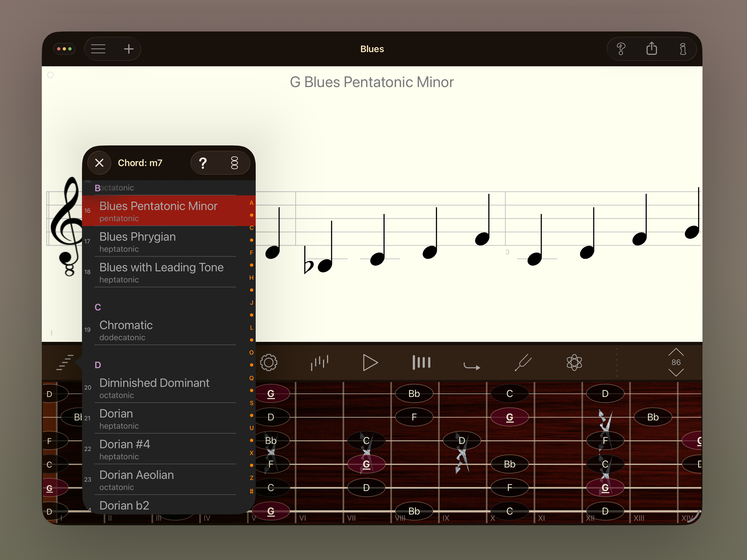The width and height of the screenshot is (747, 560).
Task: Toggle the small circle in score corner
Action: click(51, 75)
